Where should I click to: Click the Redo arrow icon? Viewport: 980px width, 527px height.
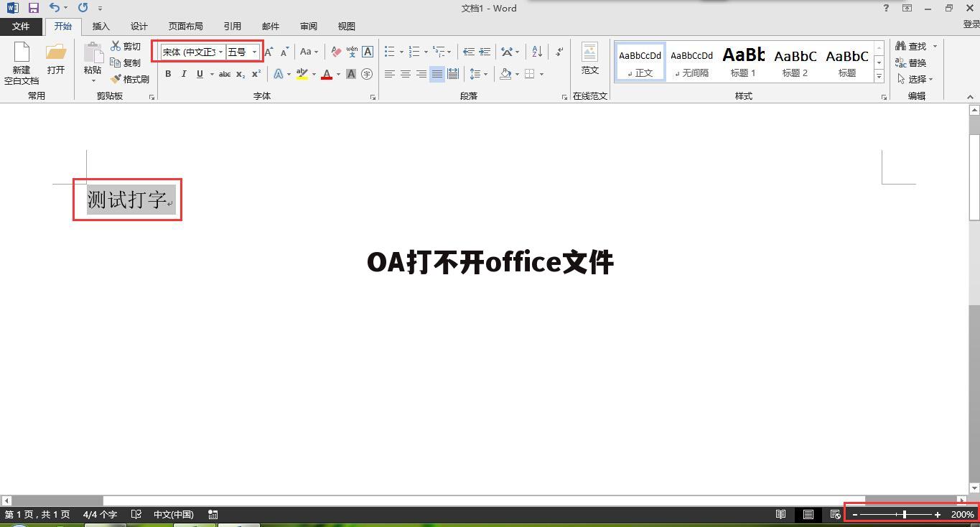83,8
